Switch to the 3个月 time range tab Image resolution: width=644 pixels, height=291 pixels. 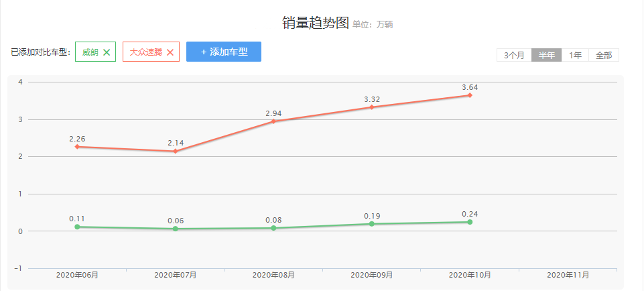514,55
